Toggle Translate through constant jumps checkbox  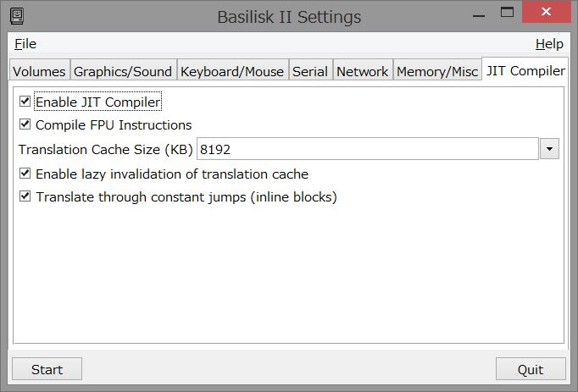tap(25, 196)
